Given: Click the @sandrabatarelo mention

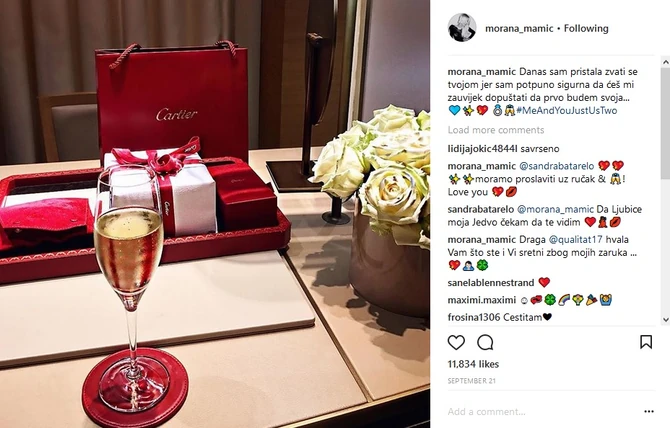Looking at the screenshot, I should point(556,166).
